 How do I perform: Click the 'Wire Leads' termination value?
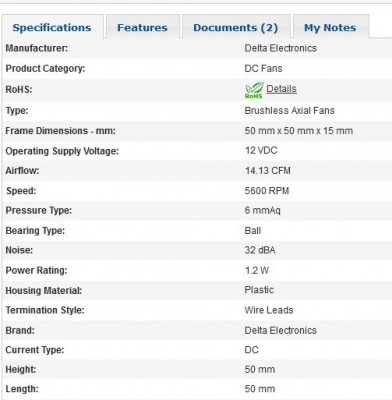coord(269,310)
